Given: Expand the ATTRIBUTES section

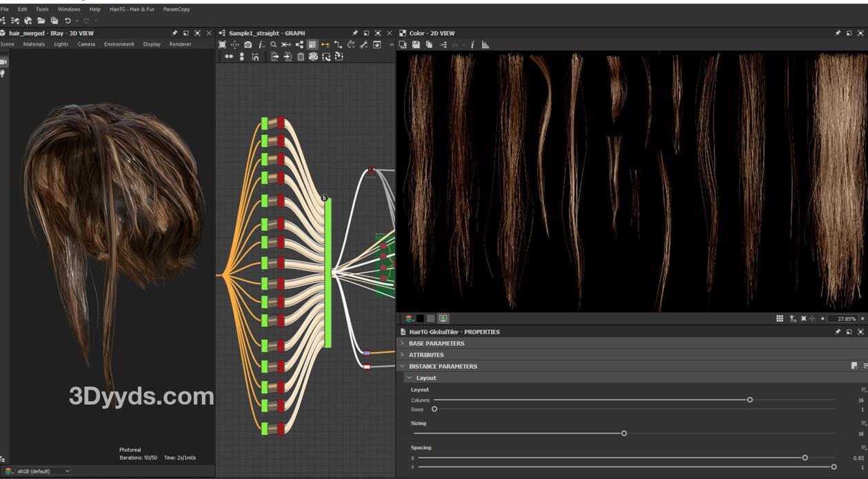Looking at the screenshot, I should (426, 355).
